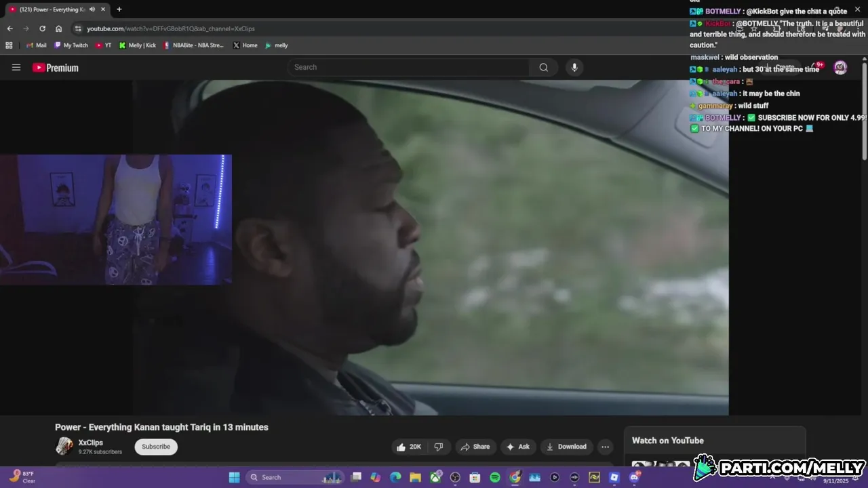Click the 'Watch on YouTube' heading
The width and height of the screenshot is (868, 488).
(668, 441)
